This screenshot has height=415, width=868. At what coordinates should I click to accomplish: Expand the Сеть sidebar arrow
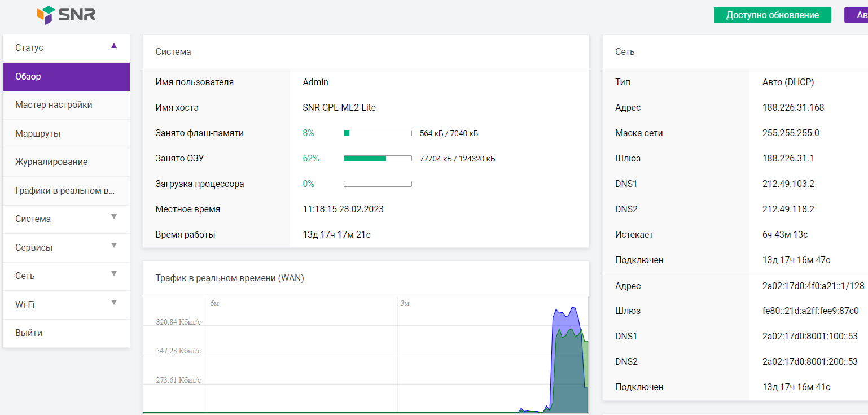[114, 274]
